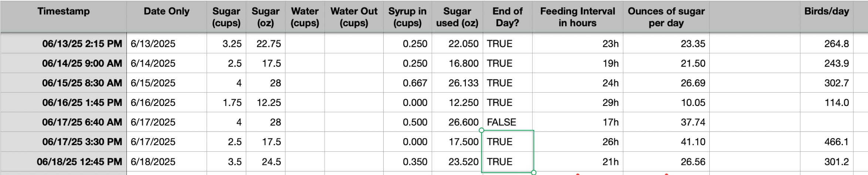Image resolution: width=868 pixels, height=175 pixels.
Task: Select the Birds/day column header
Action: click(827, 17)
